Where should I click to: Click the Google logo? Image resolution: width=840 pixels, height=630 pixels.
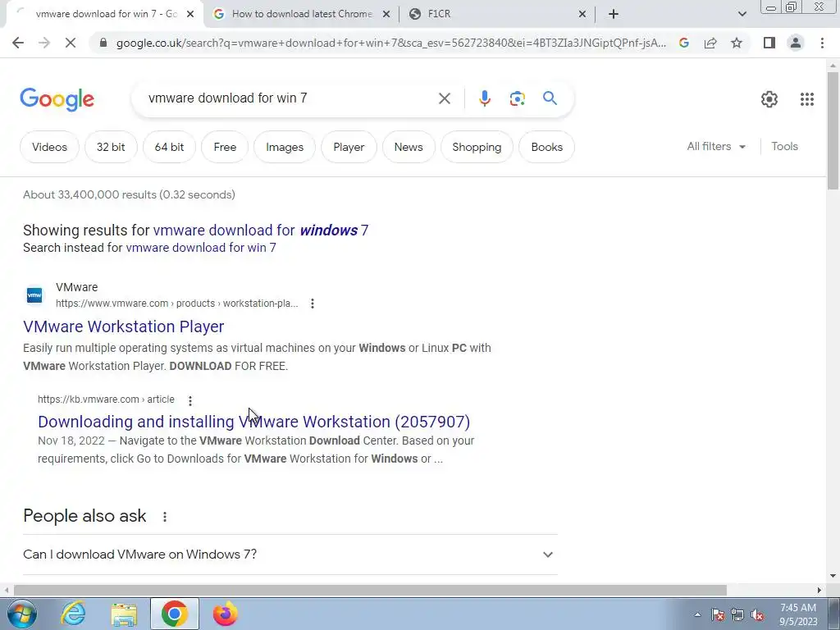57,99
